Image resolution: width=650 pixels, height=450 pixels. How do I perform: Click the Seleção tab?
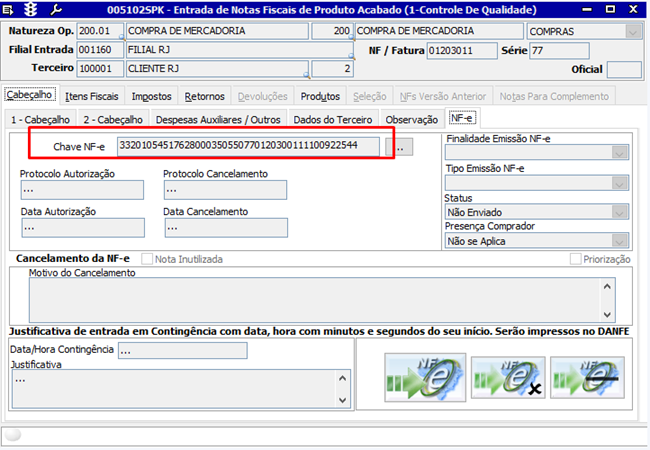tap(369, 96)
